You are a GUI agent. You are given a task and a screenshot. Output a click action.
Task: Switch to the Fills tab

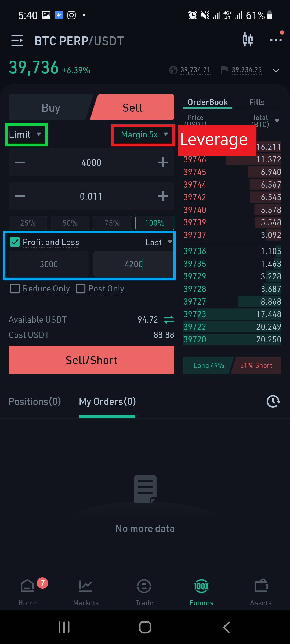coord(257,102)
